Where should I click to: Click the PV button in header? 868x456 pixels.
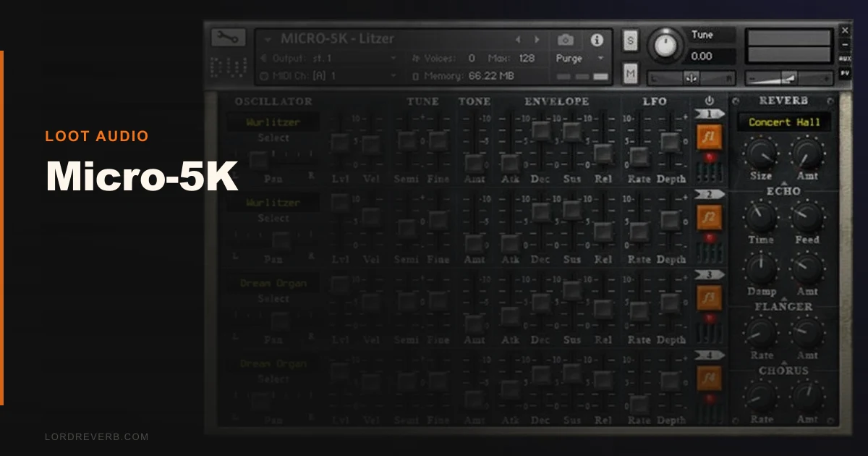(x=845, y=74)
